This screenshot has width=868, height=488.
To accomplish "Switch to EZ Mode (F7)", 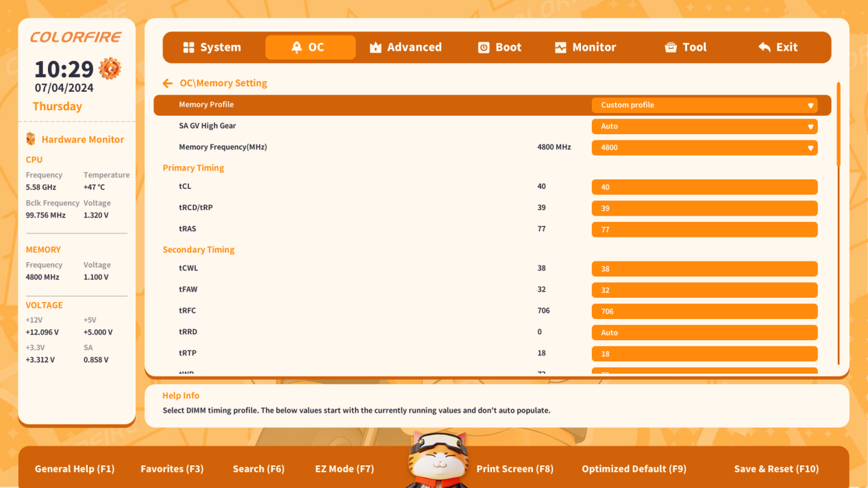I will pyautogui.click(x=345, y=469).
